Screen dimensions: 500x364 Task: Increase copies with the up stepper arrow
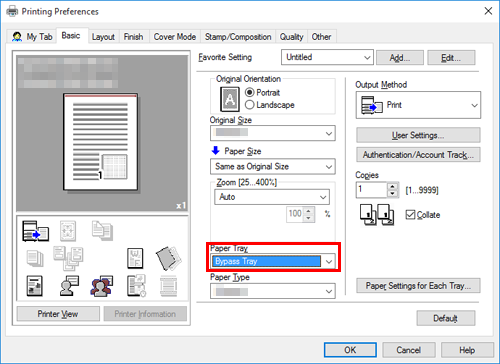tap(393, 186)
